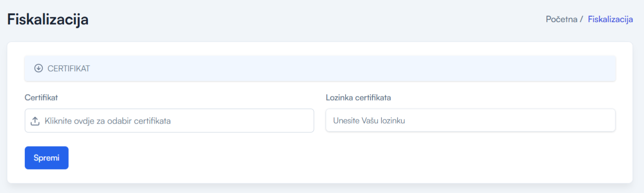The image size is (644, 193).
Task: Click the "Lozinka certifikata" field label
Action: point(358,97)
